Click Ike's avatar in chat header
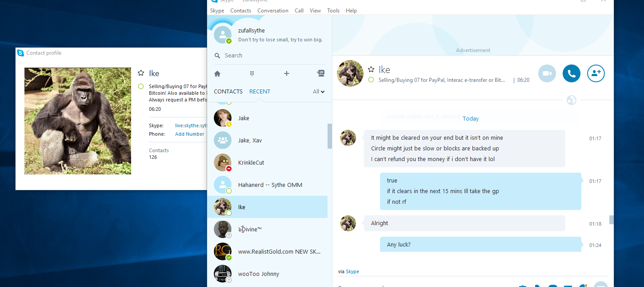The height and width of the screenshot is (287, 644). [x=350, y=73]
